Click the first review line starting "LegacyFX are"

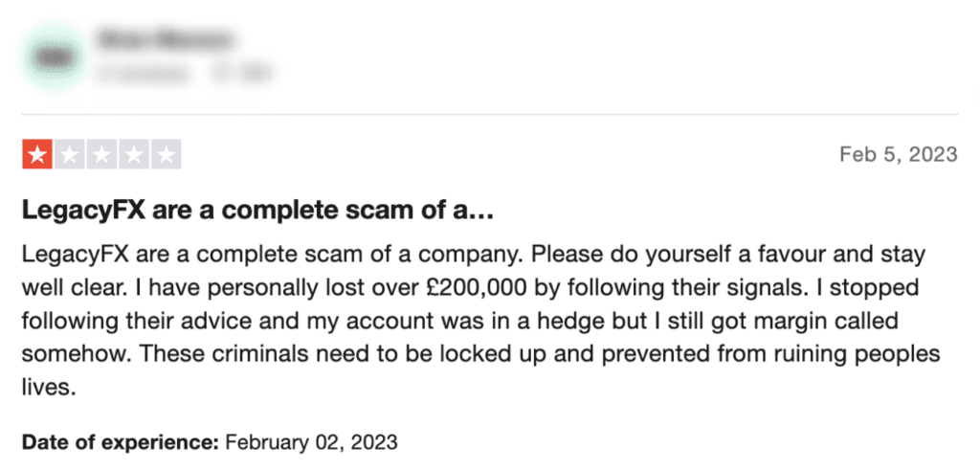point(474,255)
